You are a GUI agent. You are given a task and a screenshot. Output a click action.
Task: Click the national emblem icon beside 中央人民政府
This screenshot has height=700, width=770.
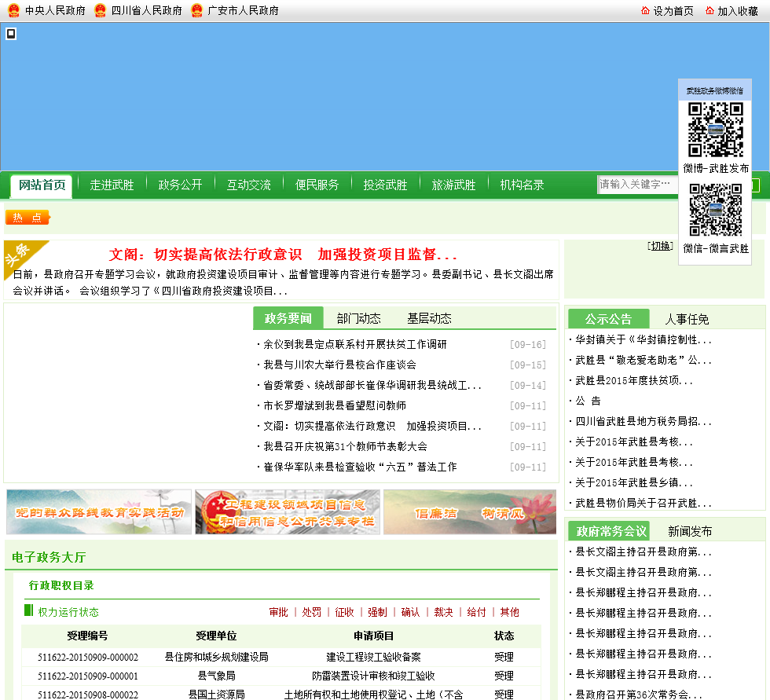click(13, 10)
